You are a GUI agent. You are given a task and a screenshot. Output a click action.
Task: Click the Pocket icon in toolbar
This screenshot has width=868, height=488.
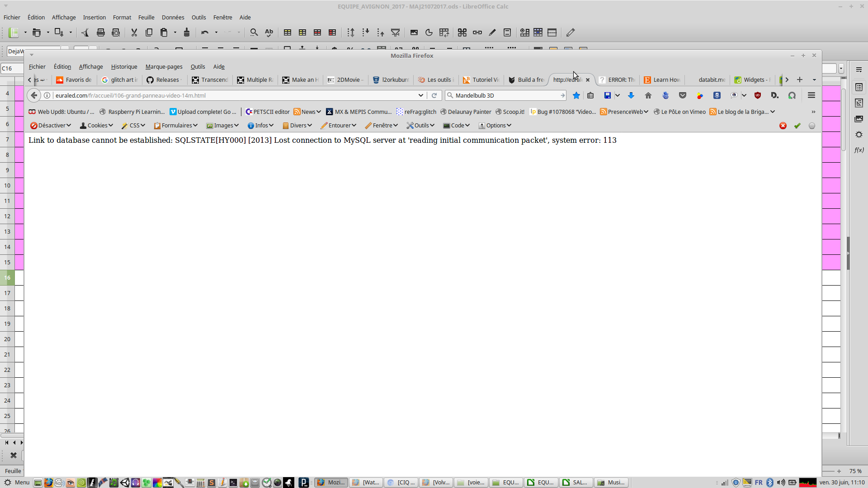click(x=683, y=95)
